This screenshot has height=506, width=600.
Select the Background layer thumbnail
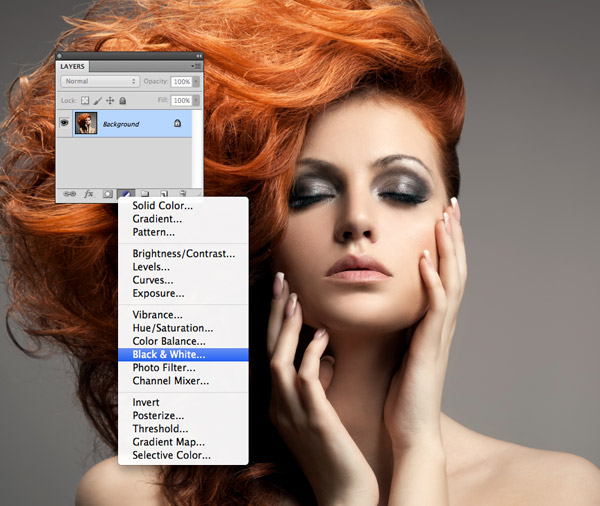[x=86, y=123]
